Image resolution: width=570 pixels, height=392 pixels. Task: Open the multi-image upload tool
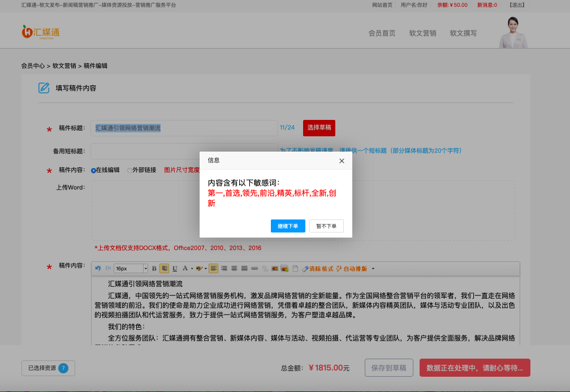[285, 268]
